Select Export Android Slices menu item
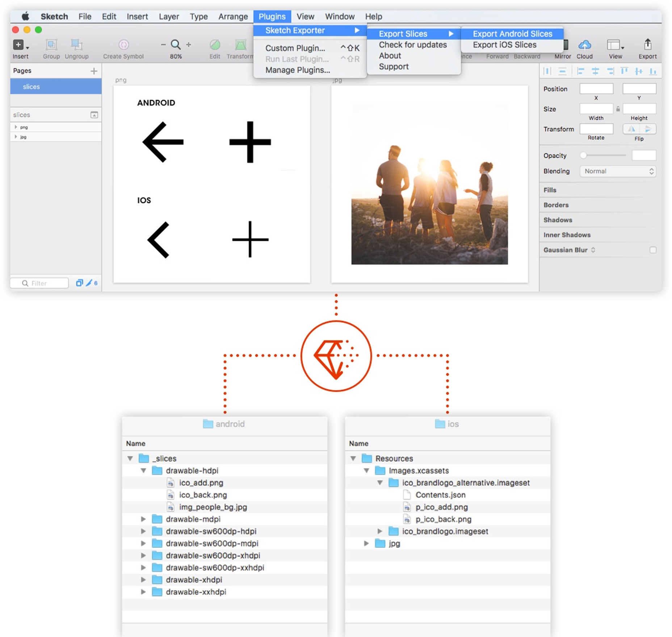The image size is (672, 637). [x=512, y=34]
